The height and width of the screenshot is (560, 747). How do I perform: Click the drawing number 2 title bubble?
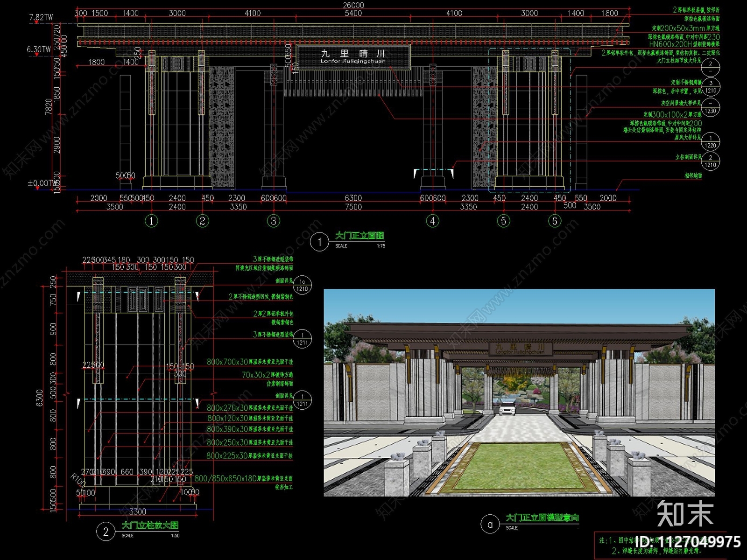pos(106,532)
